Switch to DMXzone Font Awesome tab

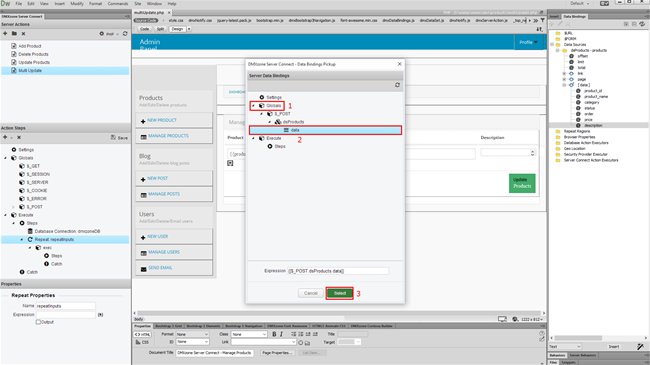(287, 326)
